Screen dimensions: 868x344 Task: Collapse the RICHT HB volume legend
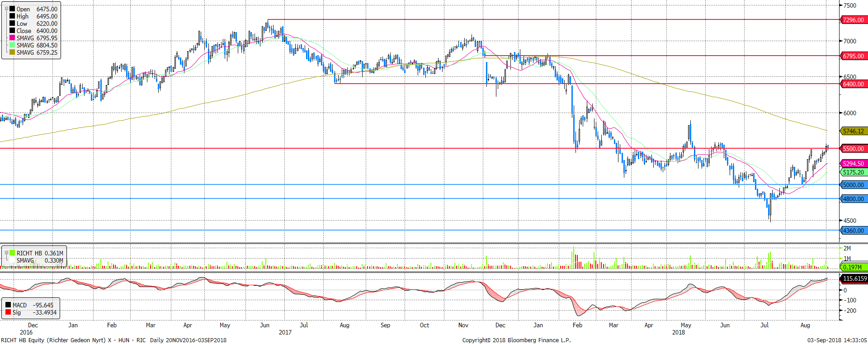coord(6,253)
